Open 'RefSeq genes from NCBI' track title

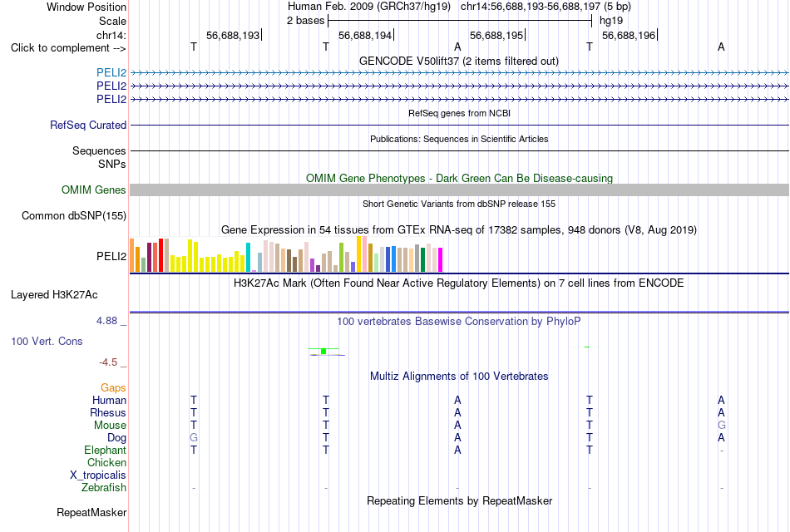coord(459,113)
